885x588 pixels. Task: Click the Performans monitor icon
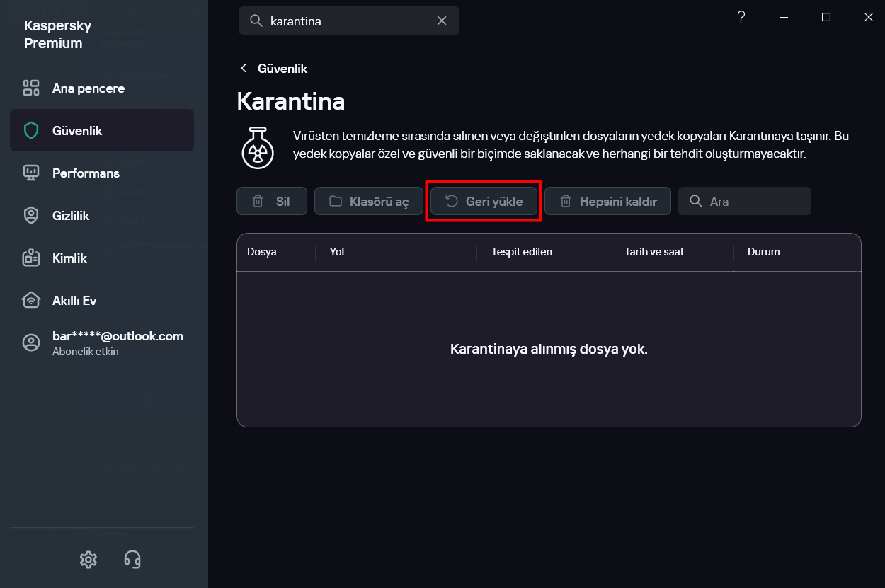(x=31, y=173)
